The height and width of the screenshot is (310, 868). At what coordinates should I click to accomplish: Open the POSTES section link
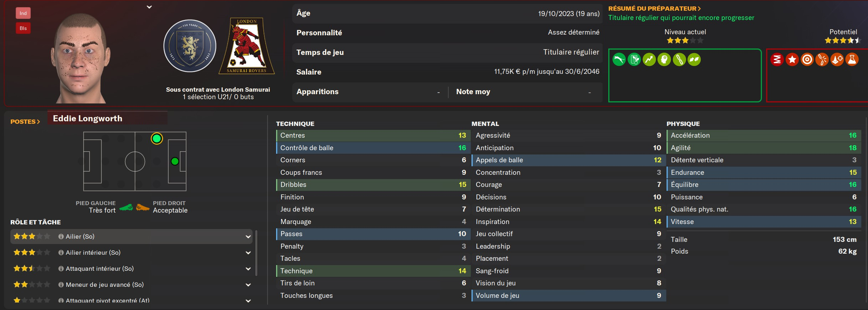[x=25, y=122]
